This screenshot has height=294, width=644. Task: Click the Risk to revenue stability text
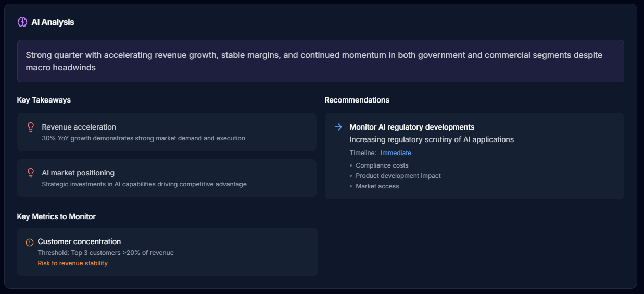tap(73, 263)
